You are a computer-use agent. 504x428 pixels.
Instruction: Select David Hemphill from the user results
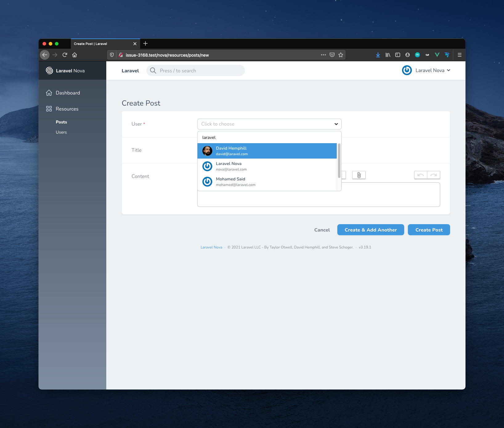click(x=246, y=151)
